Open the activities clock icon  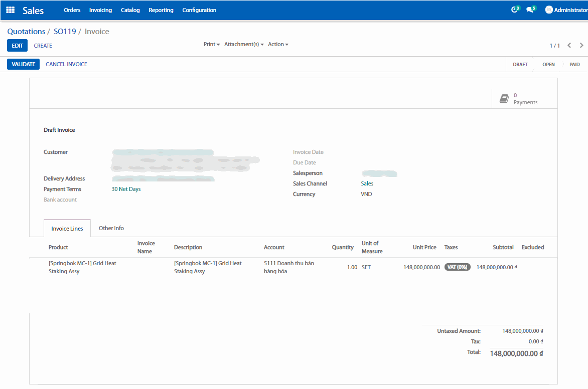(514, 10)
